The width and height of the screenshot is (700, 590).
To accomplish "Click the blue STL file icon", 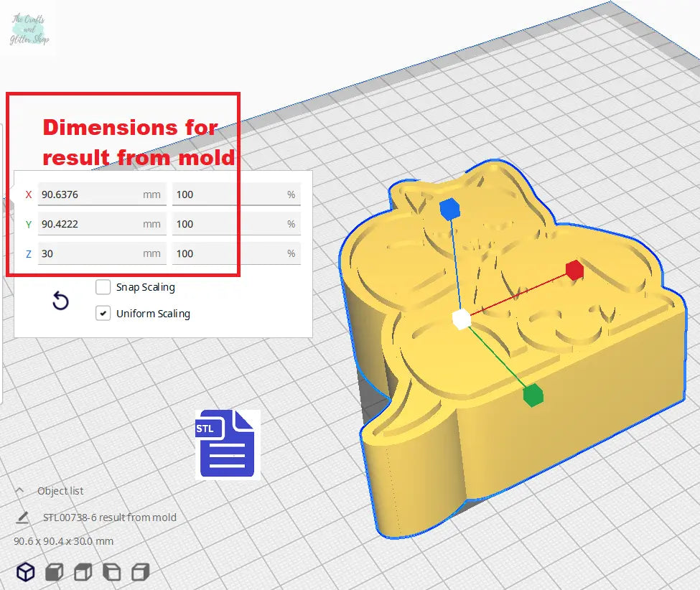I will click(225, 444).
